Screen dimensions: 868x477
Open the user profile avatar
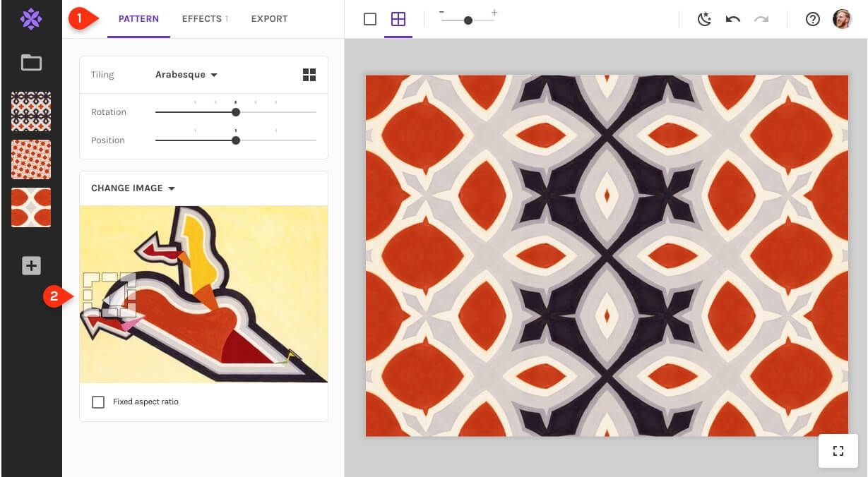click(842, 19)
